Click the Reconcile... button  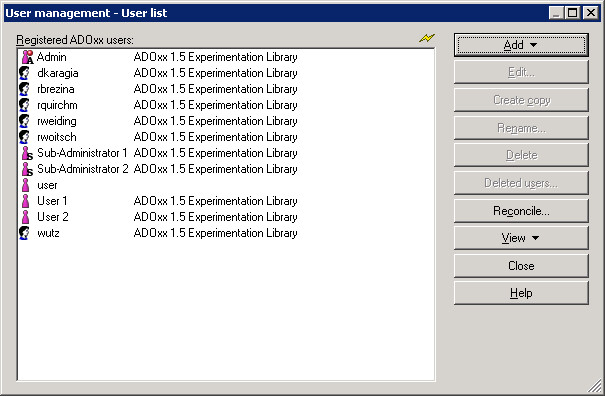pyautogui.click(x=521, y=211)
